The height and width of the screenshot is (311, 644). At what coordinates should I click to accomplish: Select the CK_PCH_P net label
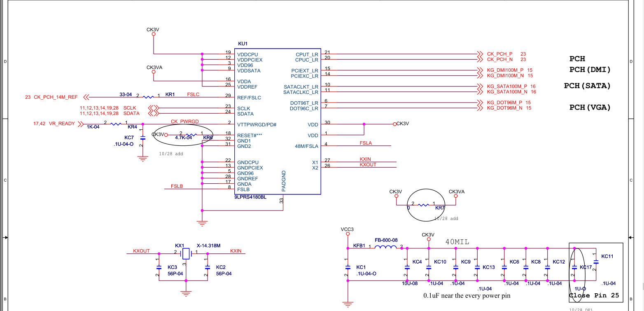499,54
